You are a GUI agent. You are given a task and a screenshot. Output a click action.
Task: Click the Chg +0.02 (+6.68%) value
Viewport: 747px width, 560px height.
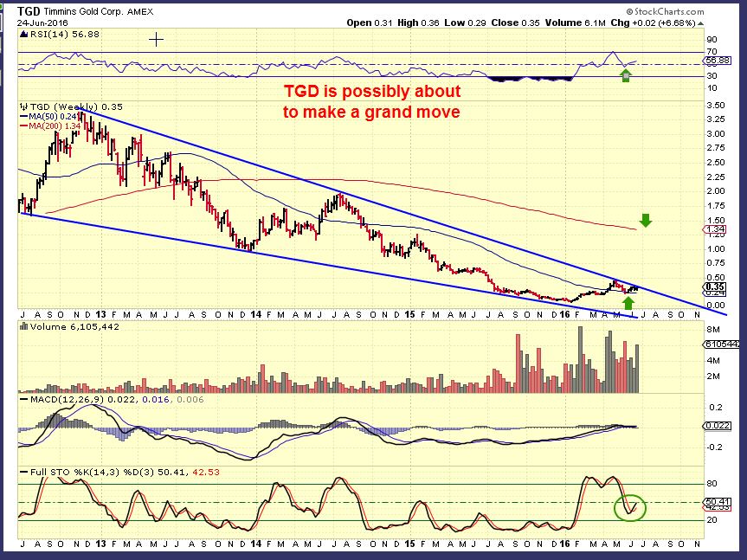click(x=653, y=23)
